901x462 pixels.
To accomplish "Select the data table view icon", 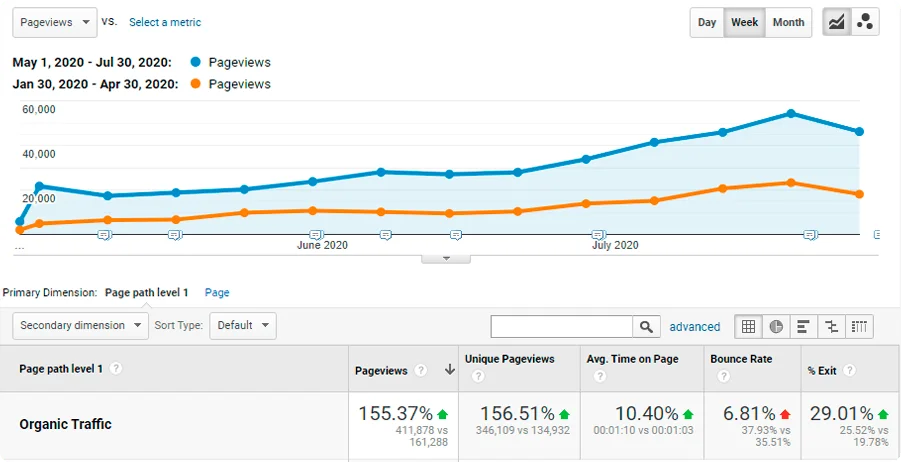I will (748, 326).
